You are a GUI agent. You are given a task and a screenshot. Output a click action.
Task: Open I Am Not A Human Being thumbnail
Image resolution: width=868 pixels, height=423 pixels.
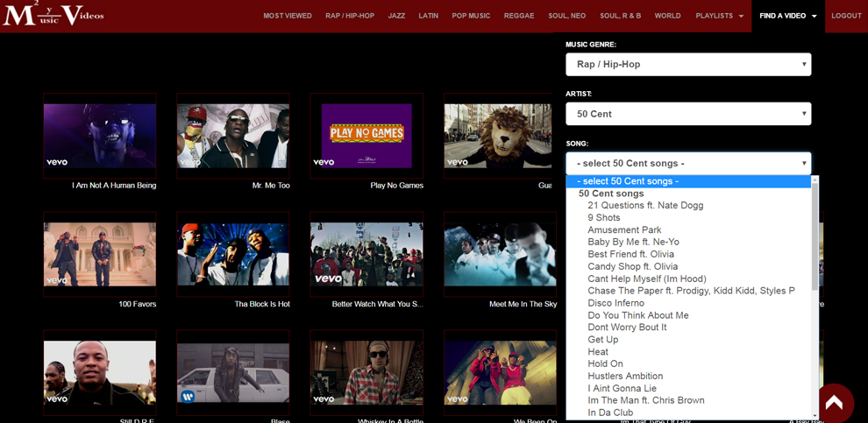tap(100, 136)
